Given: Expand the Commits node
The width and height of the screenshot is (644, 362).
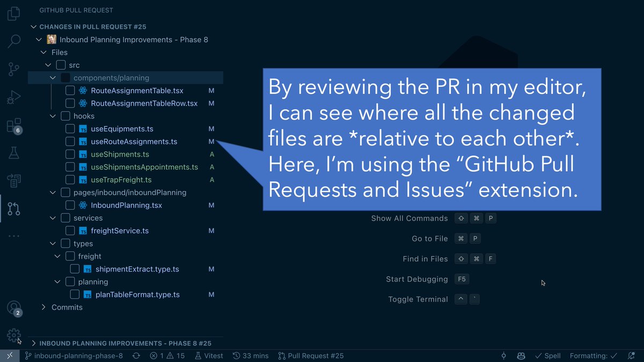Looking at the screenshot, I should (x=43, y=307).
